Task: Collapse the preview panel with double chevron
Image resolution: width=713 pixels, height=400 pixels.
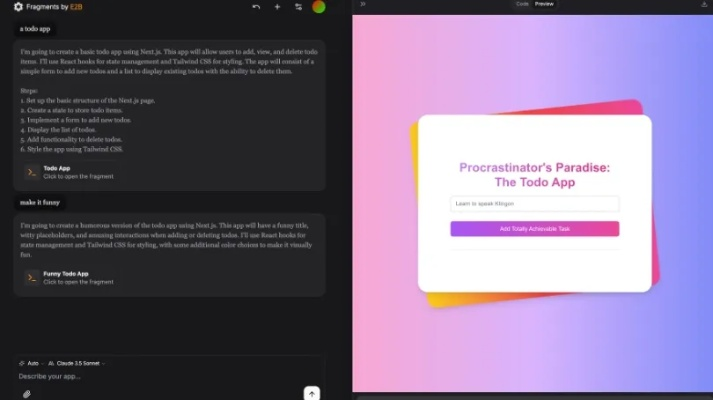Action: tap(363, 4)
